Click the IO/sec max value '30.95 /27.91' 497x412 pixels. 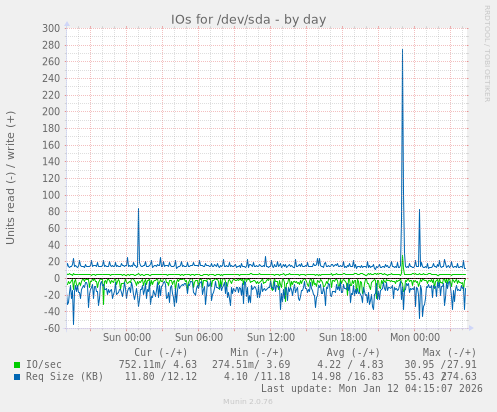coord(440,365)
